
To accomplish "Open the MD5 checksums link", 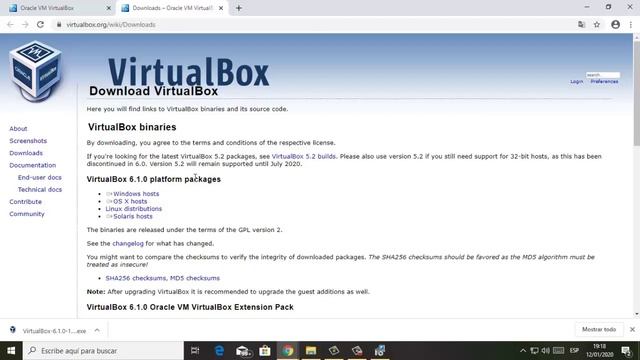I will tap(195, 278).
